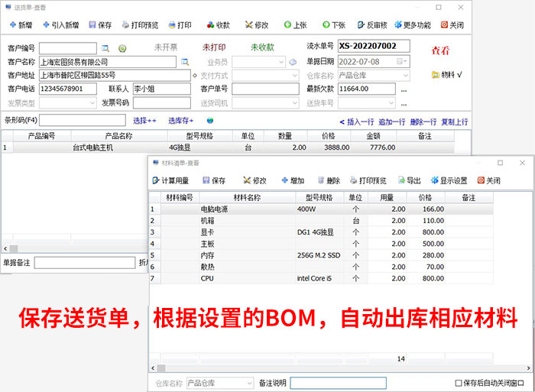Click the 引入新增 import toolbar button
The height and width of the screenshot is (392, 535).
(x=61, y=25)
